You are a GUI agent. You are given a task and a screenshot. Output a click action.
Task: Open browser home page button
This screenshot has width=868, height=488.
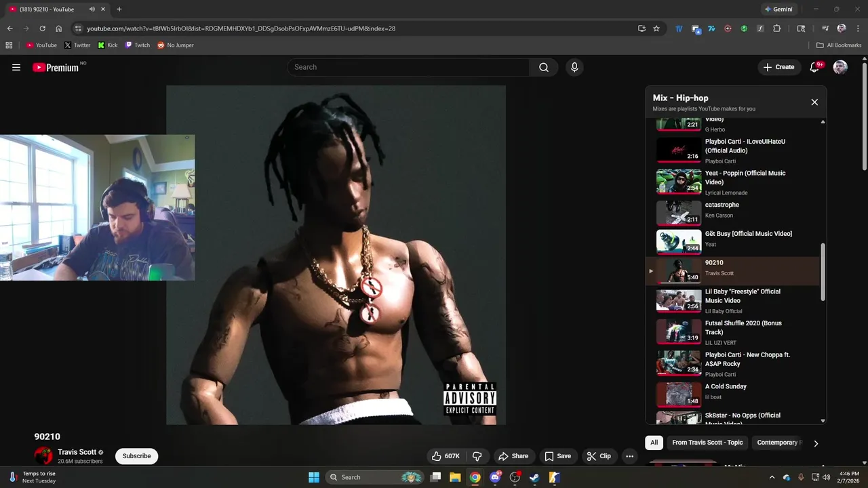[58, 28]
